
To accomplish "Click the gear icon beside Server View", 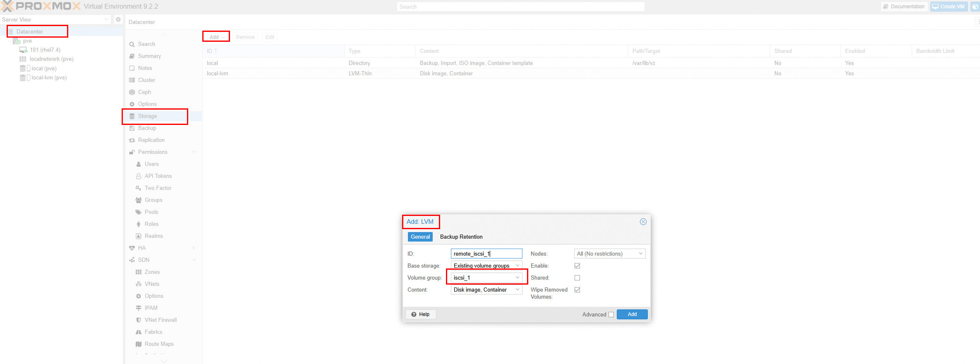I will pos(118,19).
